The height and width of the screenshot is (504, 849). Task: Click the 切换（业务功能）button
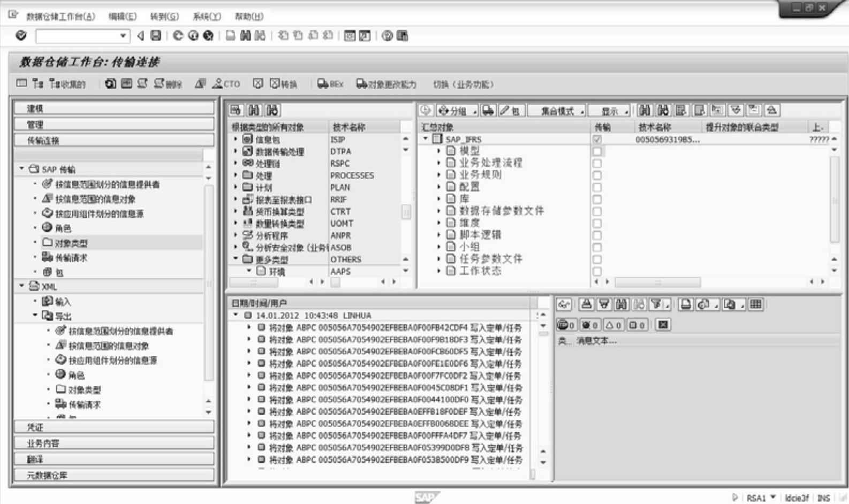point(463,84)
